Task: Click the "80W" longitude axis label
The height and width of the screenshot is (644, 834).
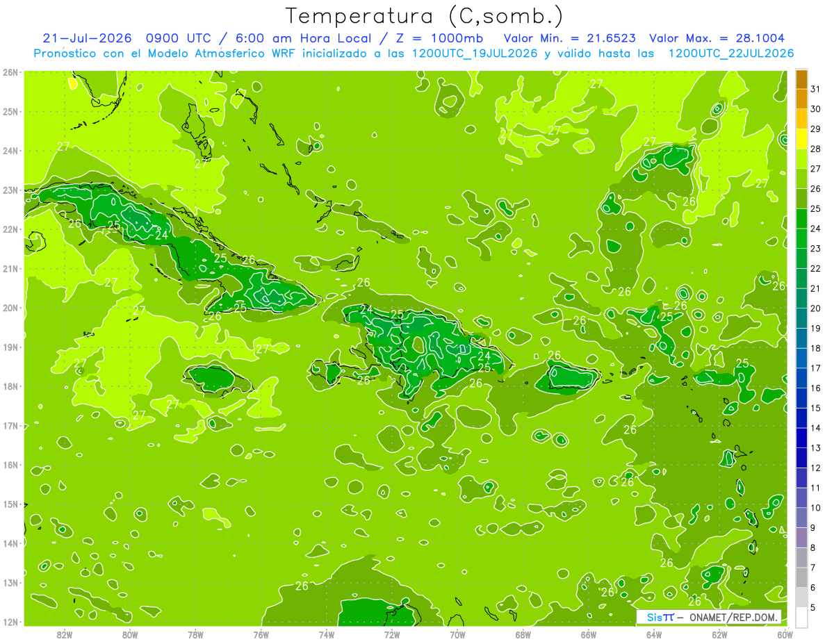Action: pyautogui.click(x=130, y=634)
